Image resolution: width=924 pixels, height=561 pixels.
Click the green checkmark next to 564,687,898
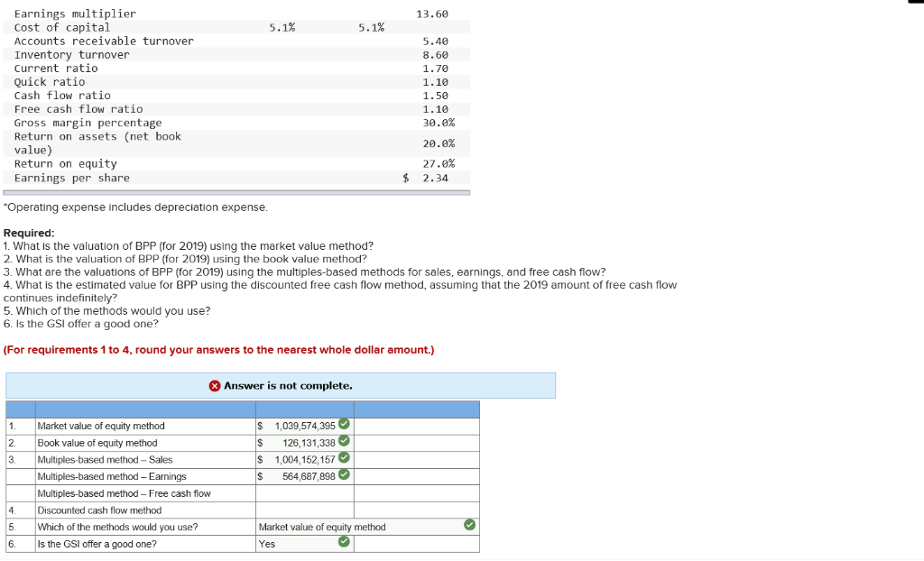point(344,474)
